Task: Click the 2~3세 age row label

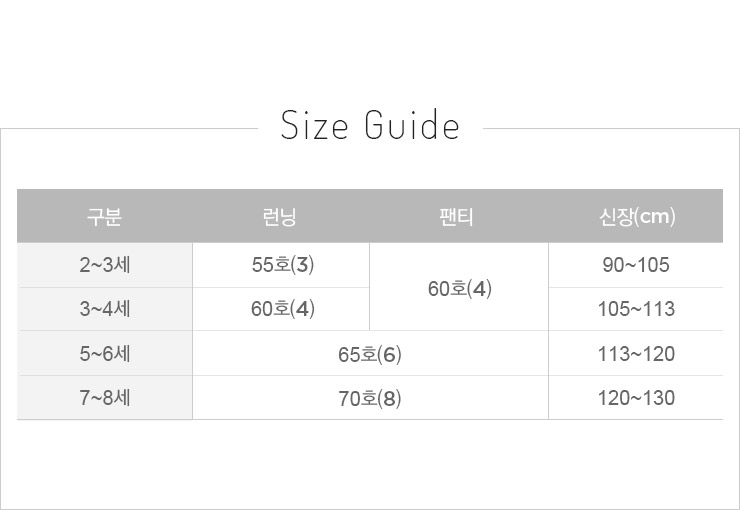Action: pyautogui.click(x=104, y=265)
